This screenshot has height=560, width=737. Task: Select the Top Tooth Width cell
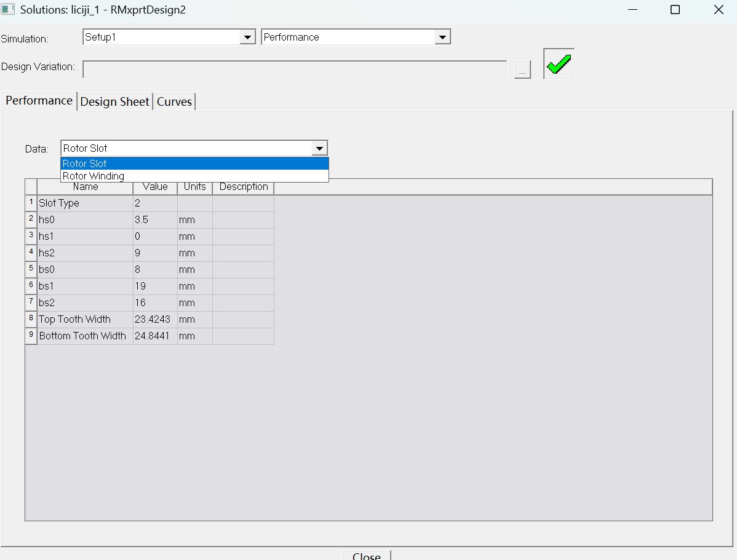pos(85,320)
